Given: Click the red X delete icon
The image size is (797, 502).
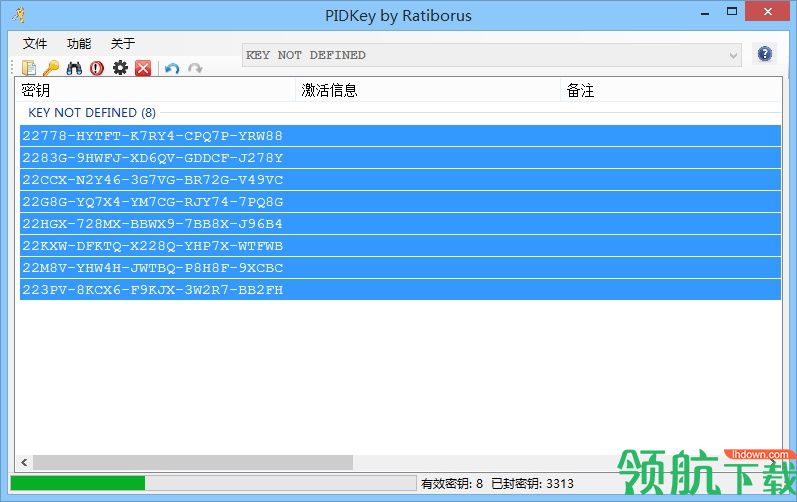Looking at the screenshot, I should (143, 68).
